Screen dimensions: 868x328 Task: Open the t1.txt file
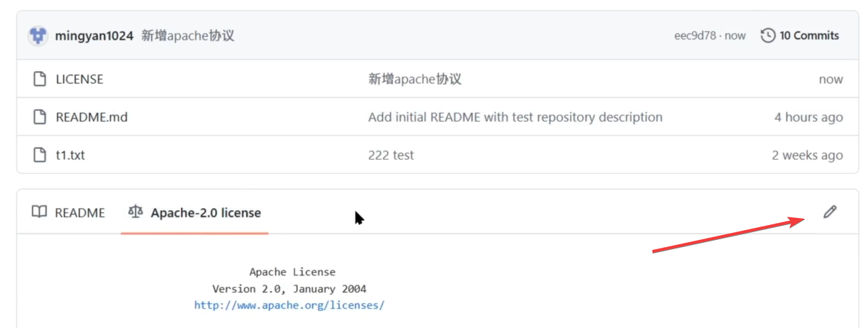tap(70, 155)
